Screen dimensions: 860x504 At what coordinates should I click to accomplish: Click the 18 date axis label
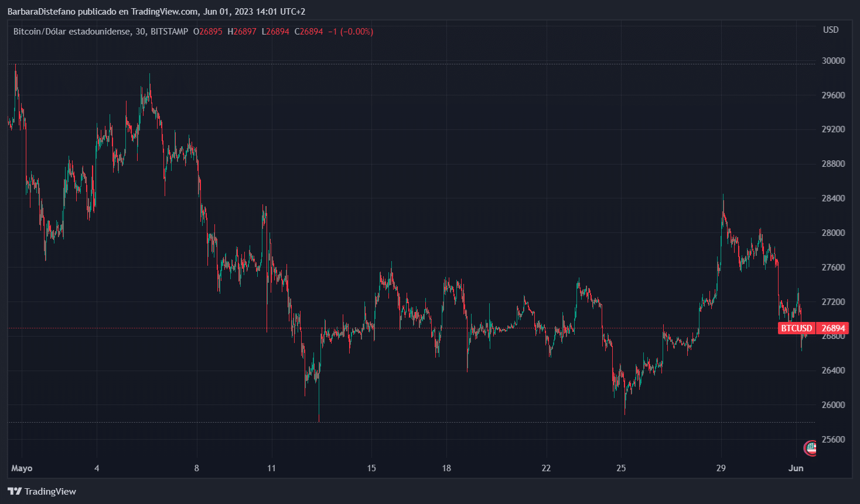446,468
